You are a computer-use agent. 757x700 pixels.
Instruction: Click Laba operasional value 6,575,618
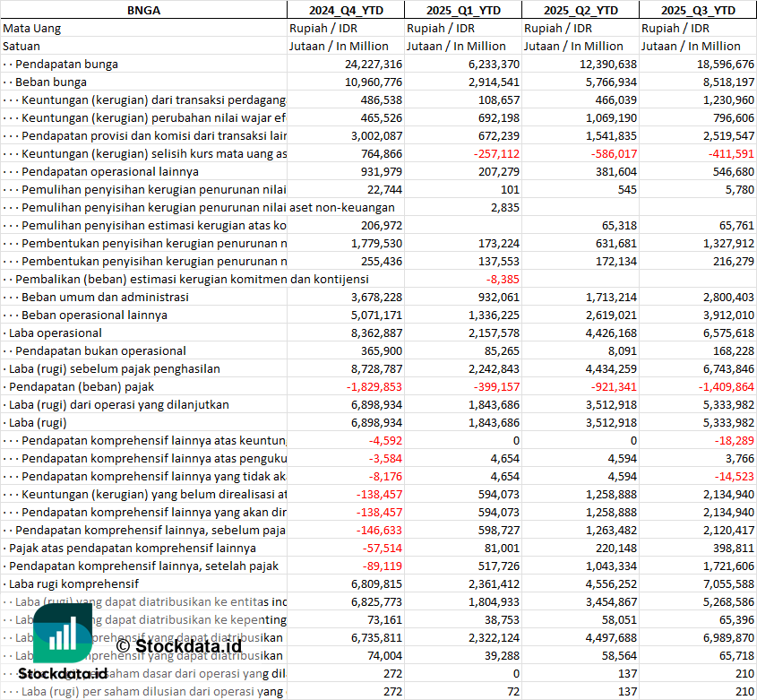click(x=728, y=333)
